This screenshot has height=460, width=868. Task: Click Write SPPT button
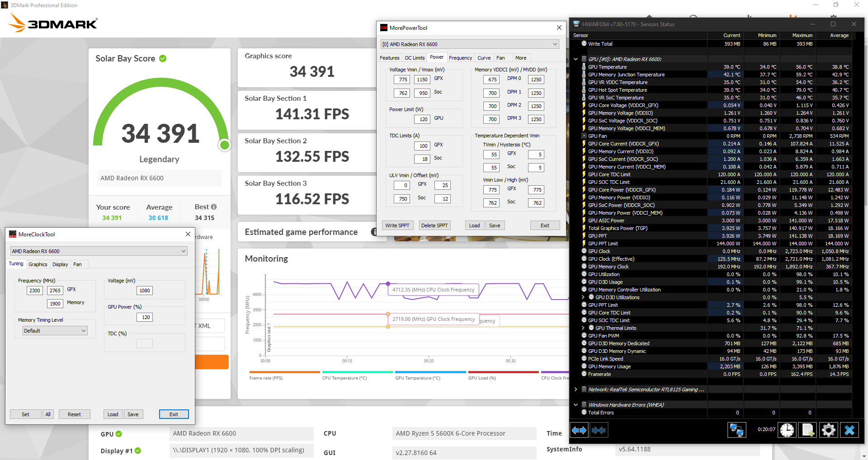pyautogui.click(x=397, y=225)
